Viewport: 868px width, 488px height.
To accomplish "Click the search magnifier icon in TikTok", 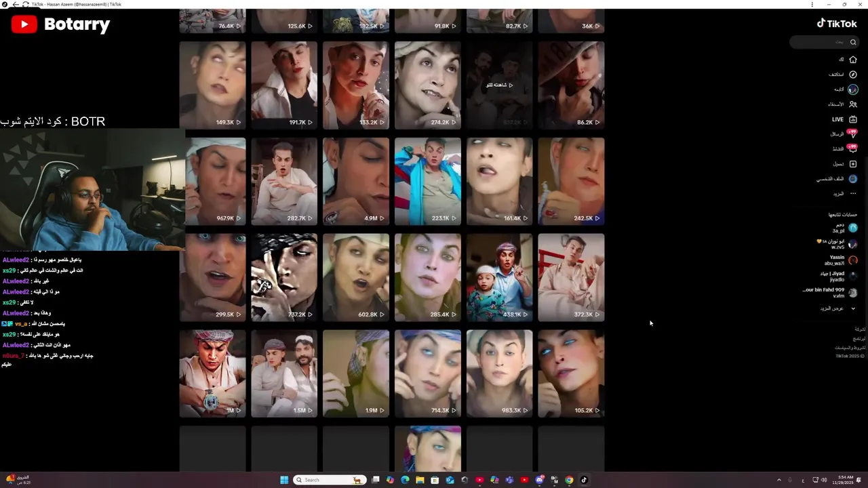I will click(853, 42).
